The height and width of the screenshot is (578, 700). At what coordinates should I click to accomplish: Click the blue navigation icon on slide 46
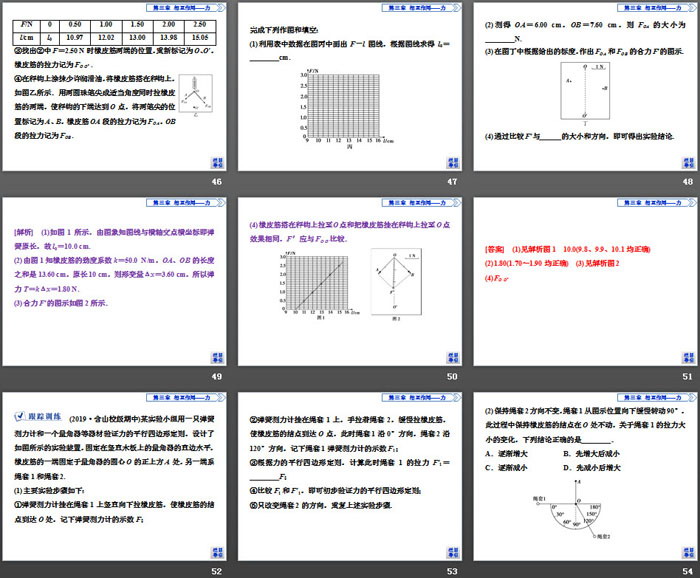point(217,162)
